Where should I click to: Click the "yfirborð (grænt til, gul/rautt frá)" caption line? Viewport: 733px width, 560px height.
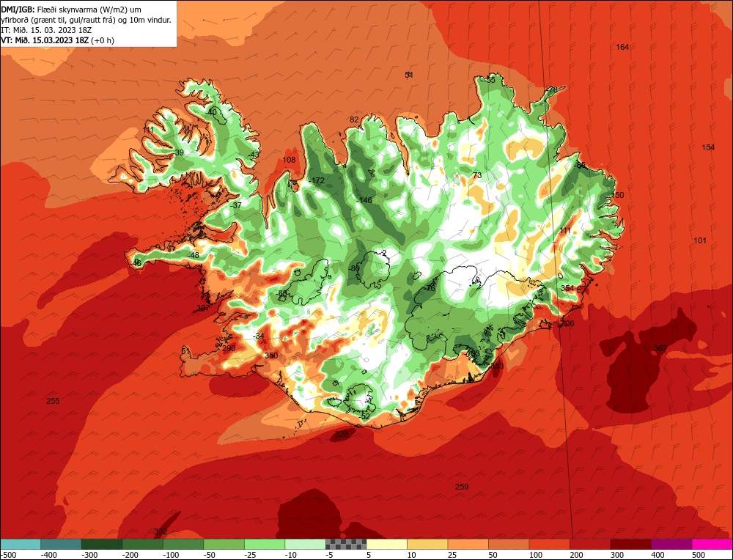[86, 20]
